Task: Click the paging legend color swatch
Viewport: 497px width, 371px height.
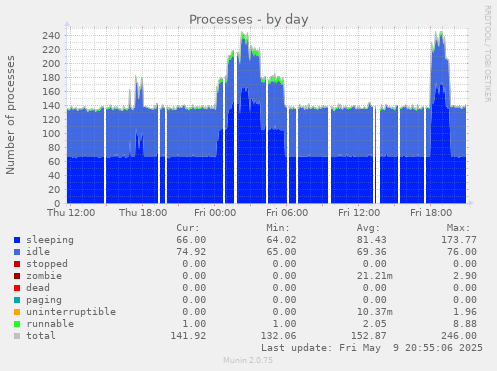Action: click(17, 300)
